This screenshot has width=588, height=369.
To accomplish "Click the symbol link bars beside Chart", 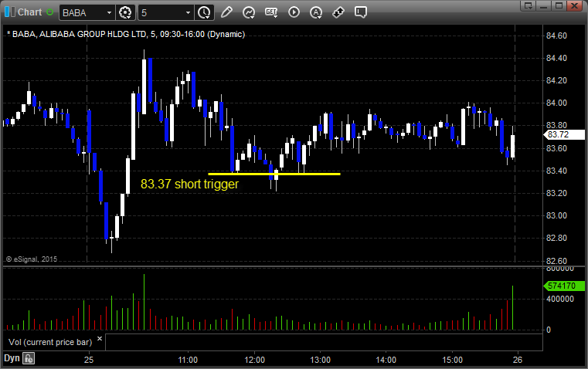I will pyautogui.click(x=10, y=12).
